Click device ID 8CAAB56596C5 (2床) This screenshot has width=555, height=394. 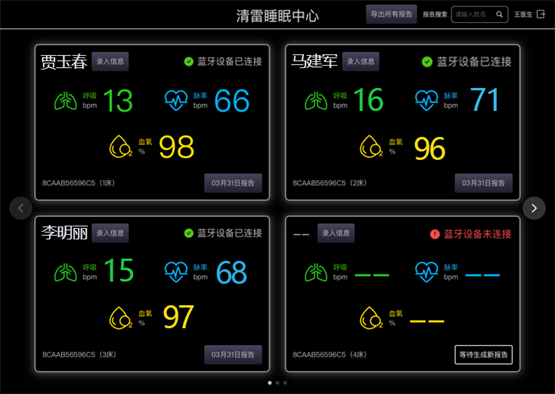[329, 183]
